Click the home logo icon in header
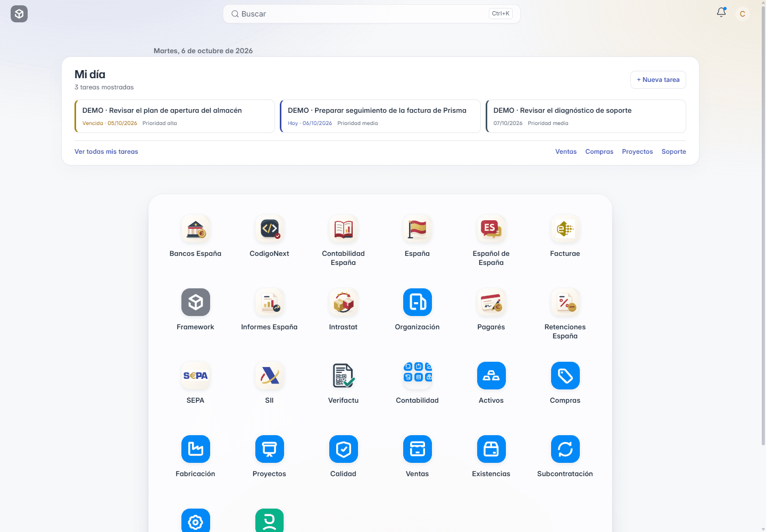This screenshot has height=532, width=766. coord(19,14)
